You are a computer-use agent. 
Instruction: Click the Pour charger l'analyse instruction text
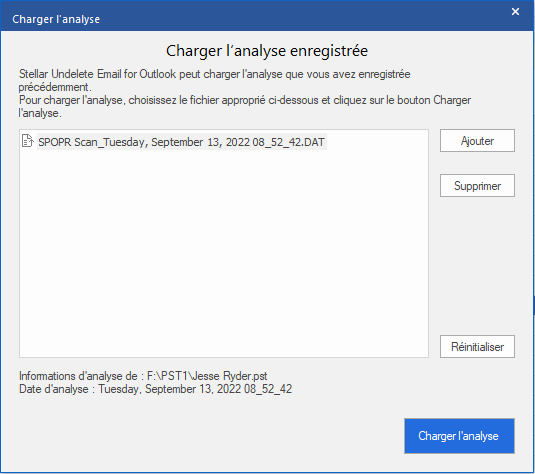point(245,106)
